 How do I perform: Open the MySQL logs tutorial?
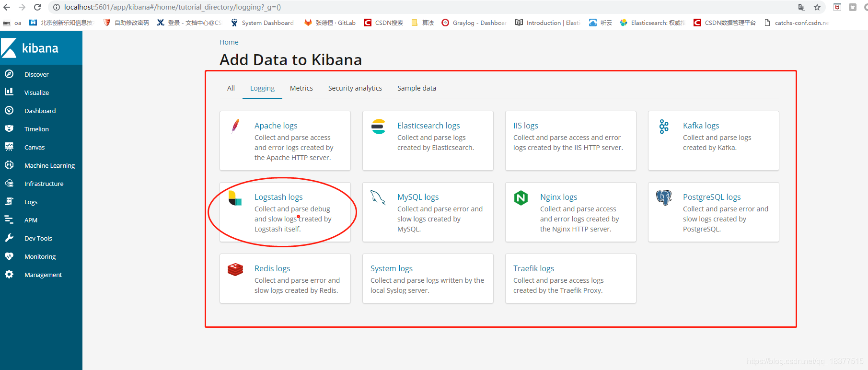point(428,212)
